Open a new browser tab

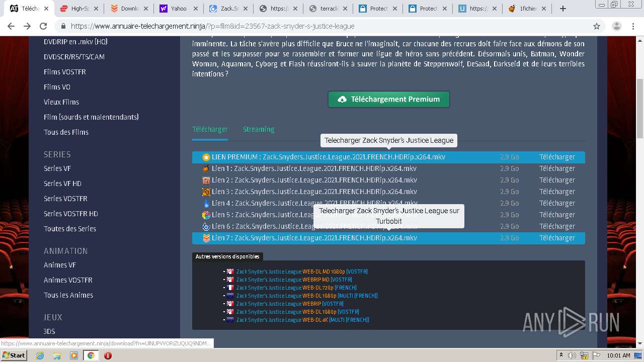[563, 9]
